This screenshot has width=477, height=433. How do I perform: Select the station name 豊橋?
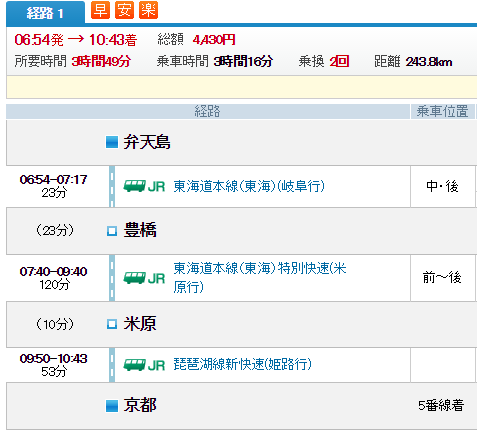click(140, 230)
